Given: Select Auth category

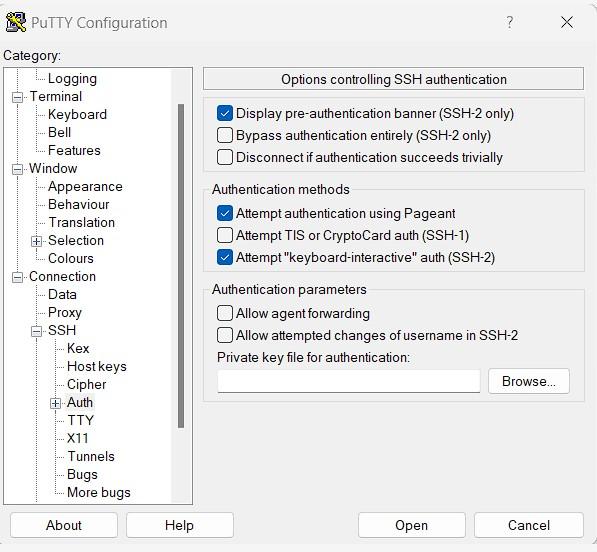Looking at the screenshot, I should [x=80, y=403].
